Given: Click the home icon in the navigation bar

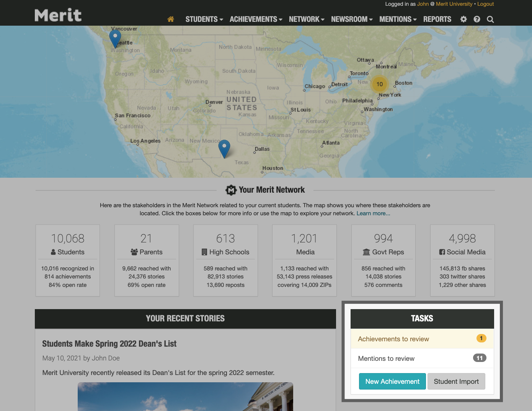Looking at the screenshot, I should tap(171, 19).
